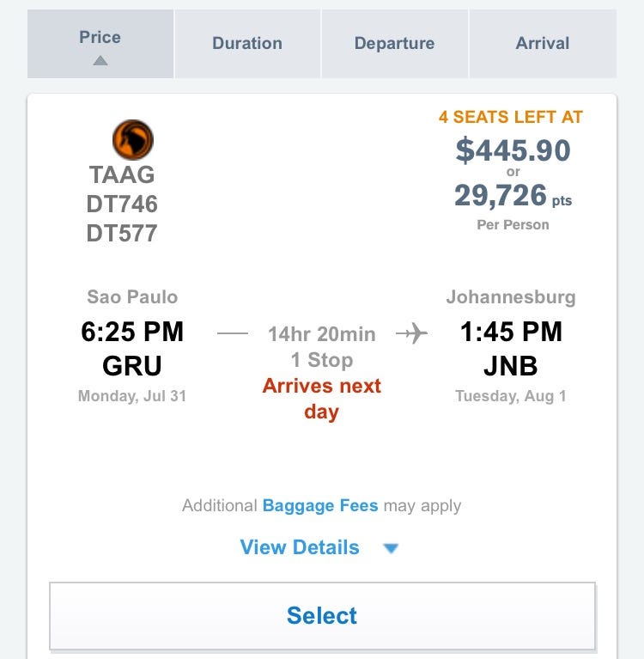Screen dimensions: 644x659
Task: Click the $445.90 price
Action: pyautogui.click(x=513, y=150)
